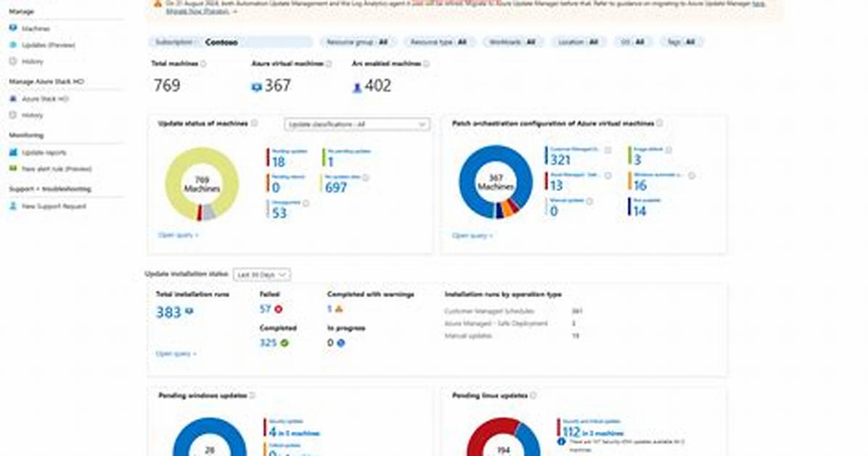Click the Azure VM icon next to 367

256,87
